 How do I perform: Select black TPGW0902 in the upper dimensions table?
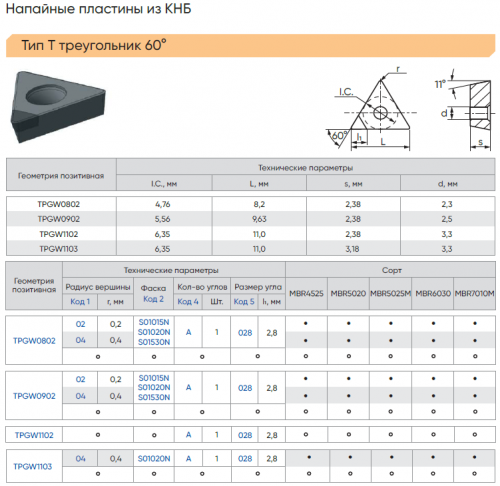coord(59,219)
